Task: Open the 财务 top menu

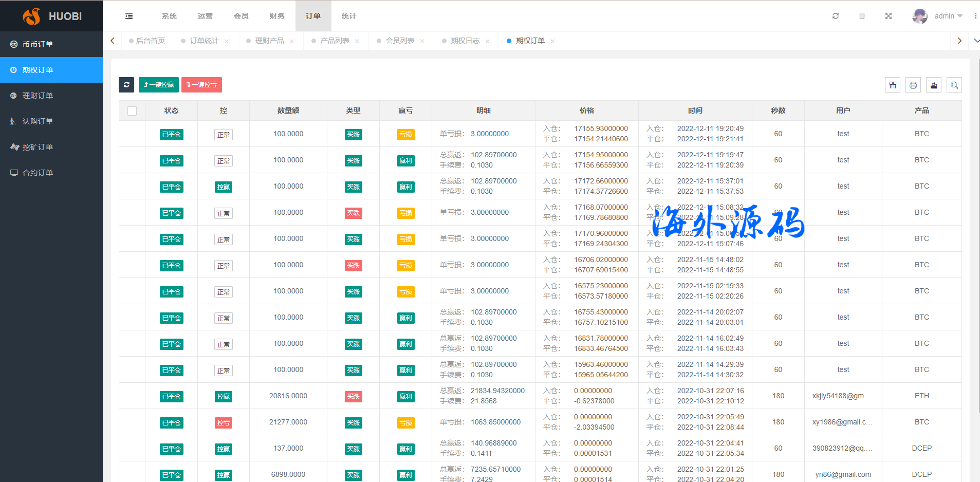Action: pos(277,16)
